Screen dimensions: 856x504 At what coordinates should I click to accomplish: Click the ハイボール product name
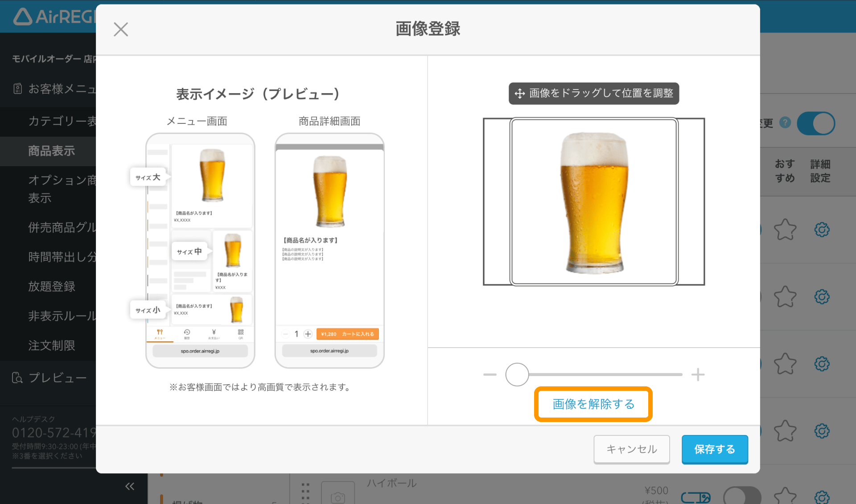(x=391, y=483)
